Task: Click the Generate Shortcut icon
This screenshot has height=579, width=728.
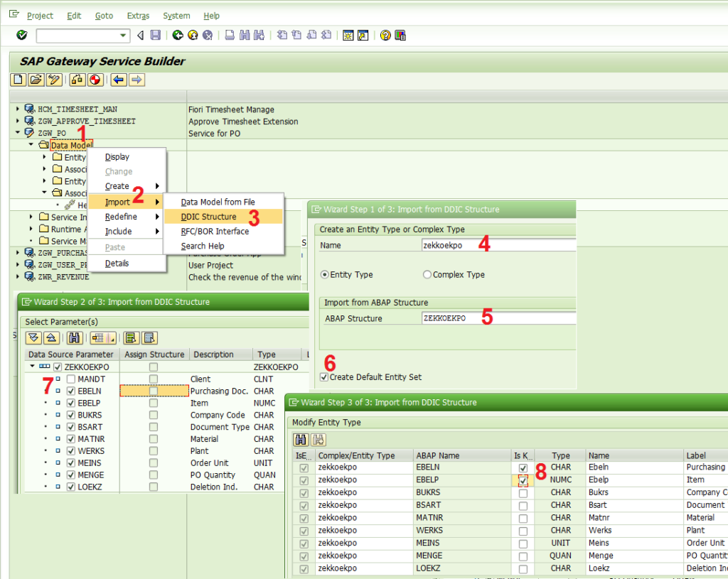Action: [363, 35]
